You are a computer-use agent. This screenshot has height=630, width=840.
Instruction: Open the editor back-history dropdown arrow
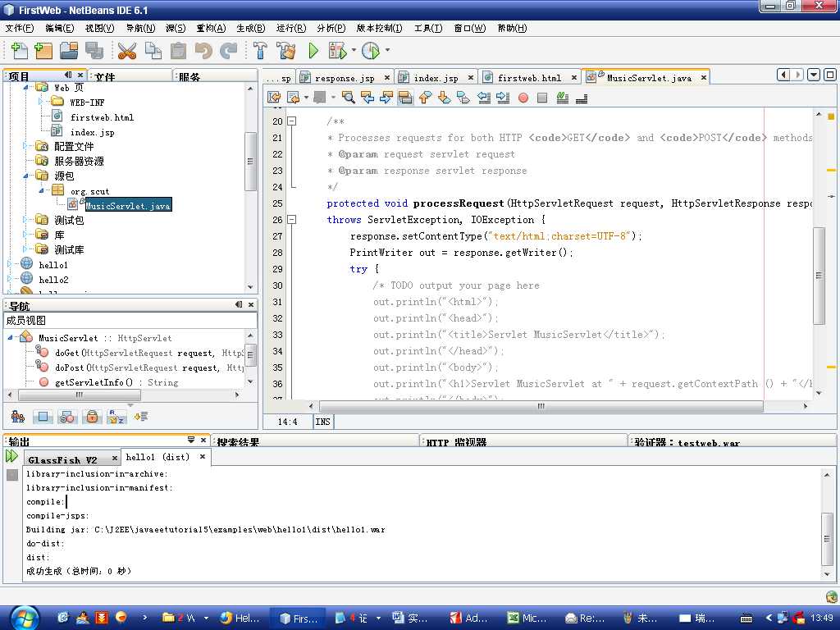point(306,98)
